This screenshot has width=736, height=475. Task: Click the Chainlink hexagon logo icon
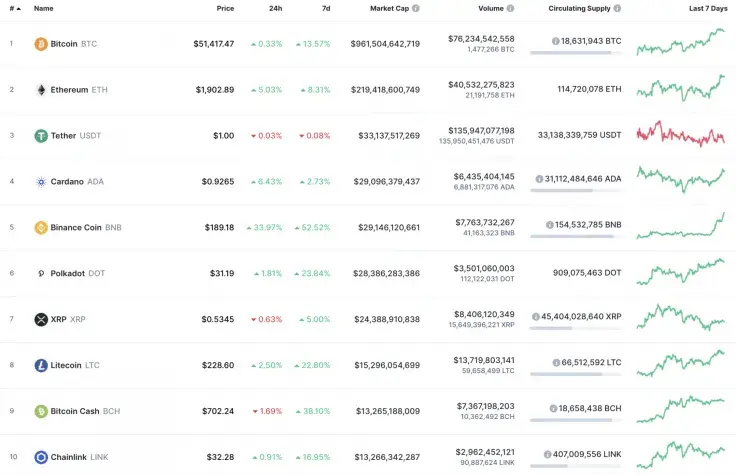(x=41, y=457)
